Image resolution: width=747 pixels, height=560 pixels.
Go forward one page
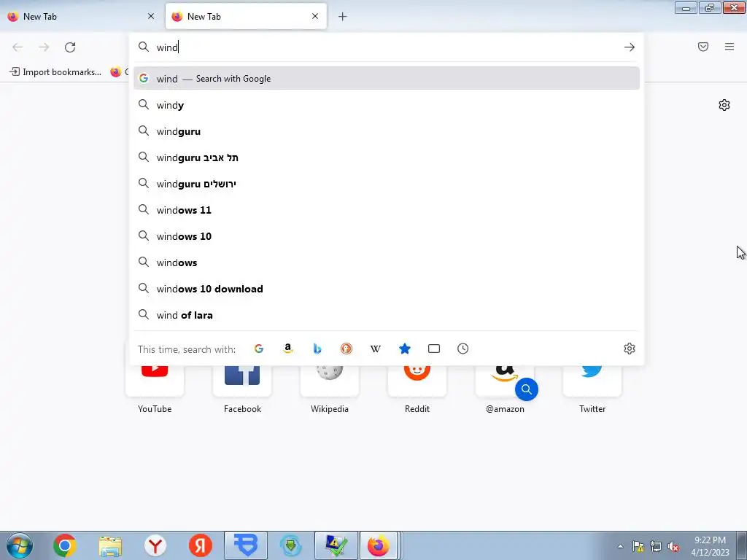44,47
